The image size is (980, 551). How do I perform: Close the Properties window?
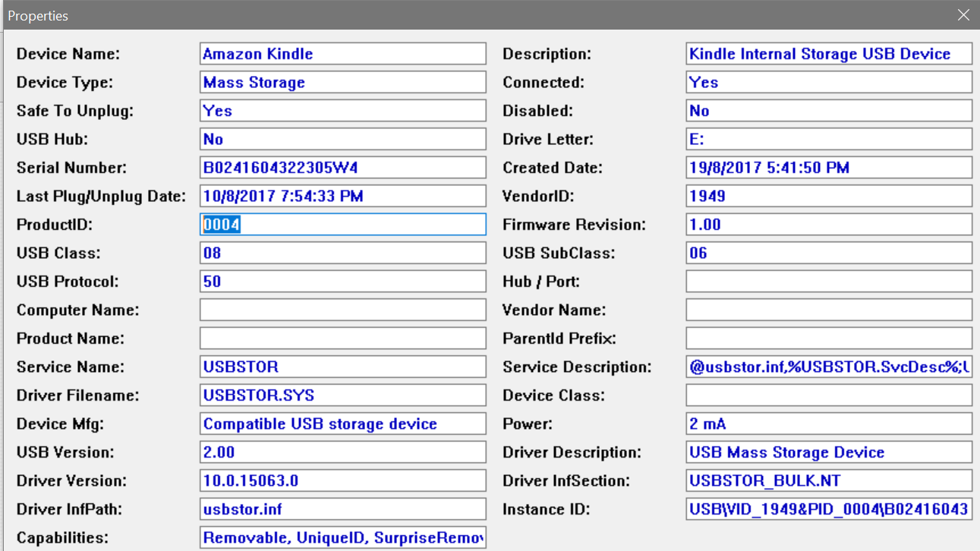(963, 15)
